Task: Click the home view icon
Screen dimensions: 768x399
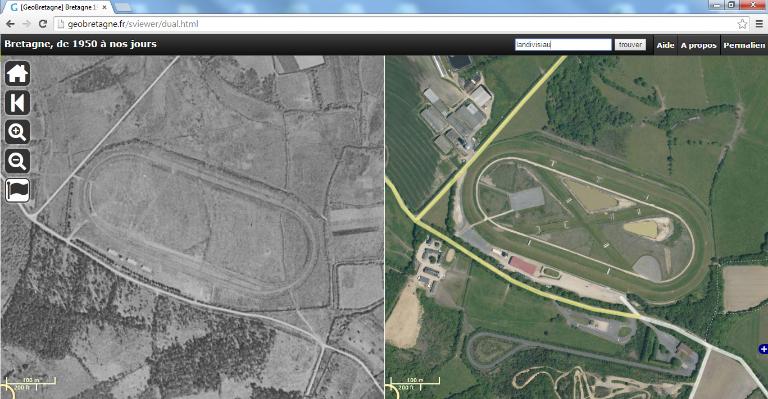Action: [17, 74]
